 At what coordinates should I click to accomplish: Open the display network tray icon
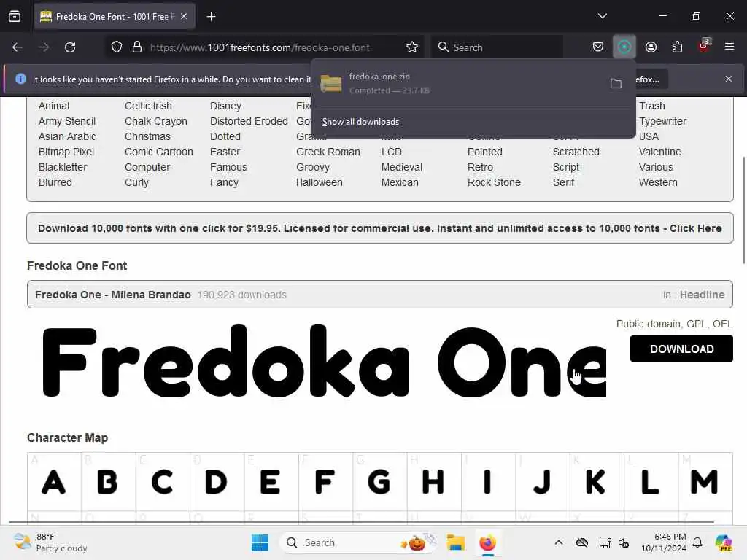(605, 542)
